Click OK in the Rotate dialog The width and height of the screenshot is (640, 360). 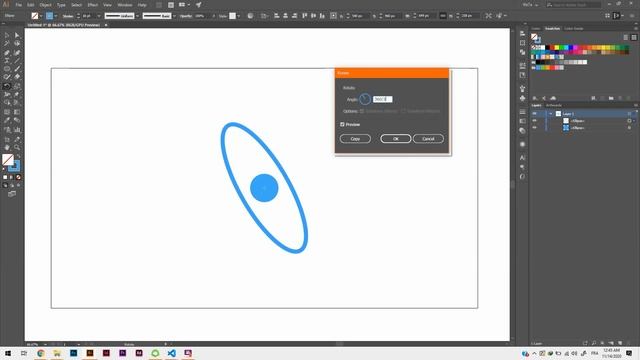(x=396, y=139)
